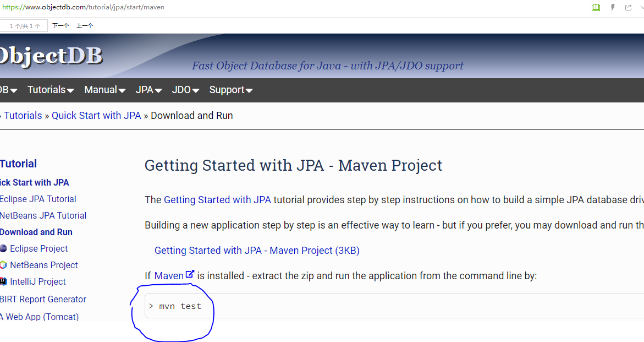Click the 'Download and Run' breadcrumb text
Image resolution: width=644 pixels, height=342 pixels.
point(192,116)
